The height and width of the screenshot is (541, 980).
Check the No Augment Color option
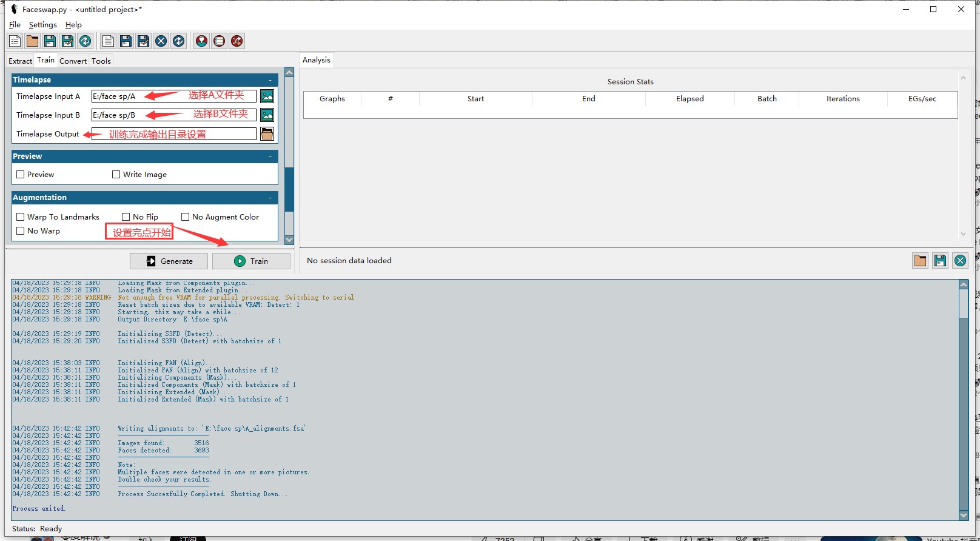186,217
